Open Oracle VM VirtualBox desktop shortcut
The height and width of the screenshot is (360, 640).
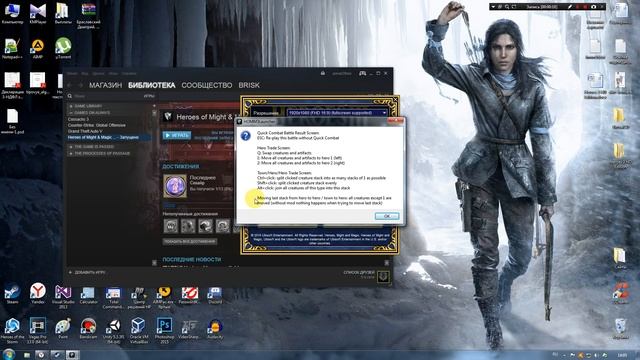tap(139, 330)
